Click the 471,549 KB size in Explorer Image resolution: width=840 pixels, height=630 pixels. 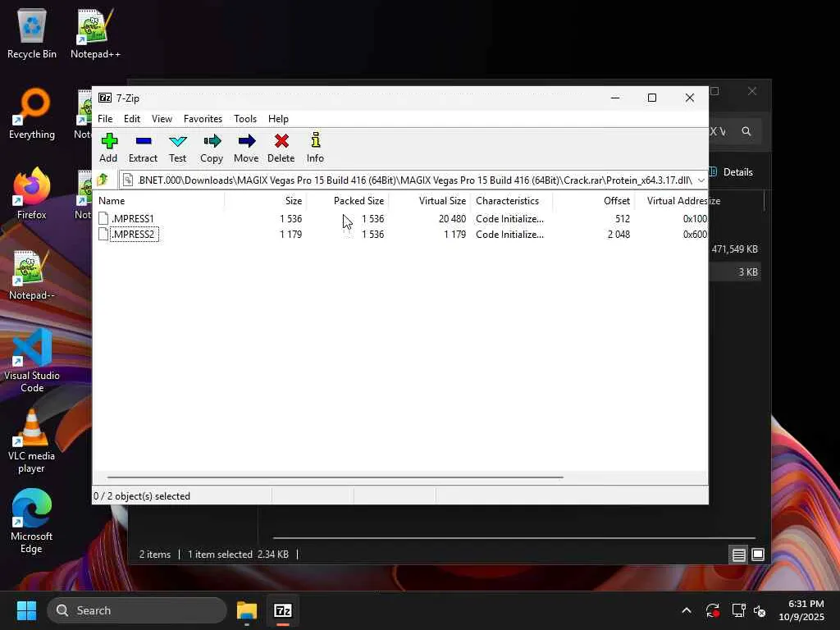734,249
